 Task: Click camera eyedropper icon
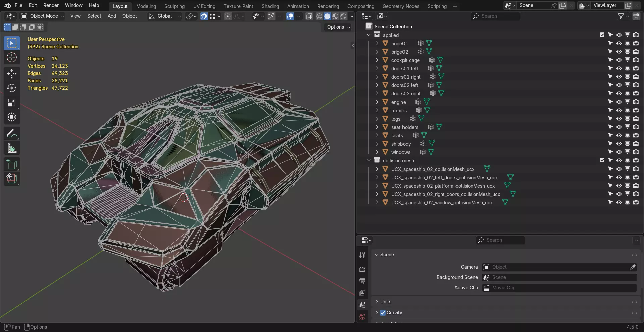pyautogui.click(x=633, y=267)
